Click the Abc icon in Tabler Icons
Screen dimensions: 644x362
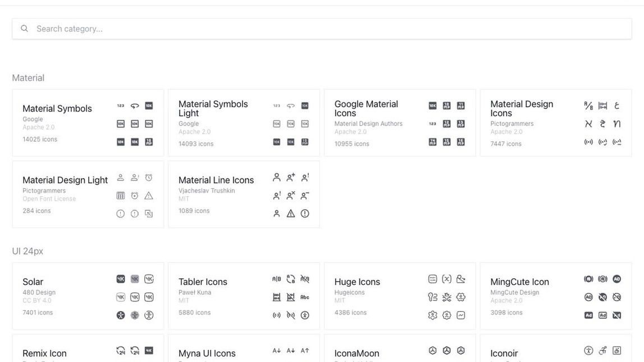click(305, 297)
